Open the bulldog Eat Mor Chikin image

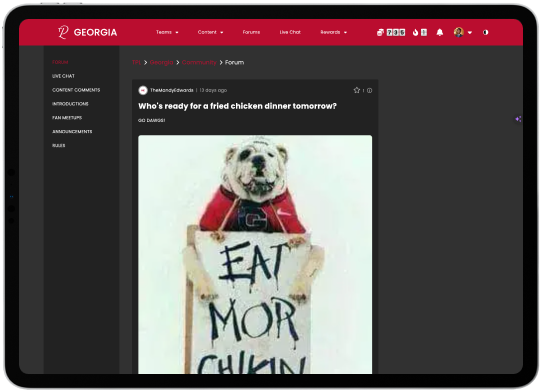click(255, 255)
